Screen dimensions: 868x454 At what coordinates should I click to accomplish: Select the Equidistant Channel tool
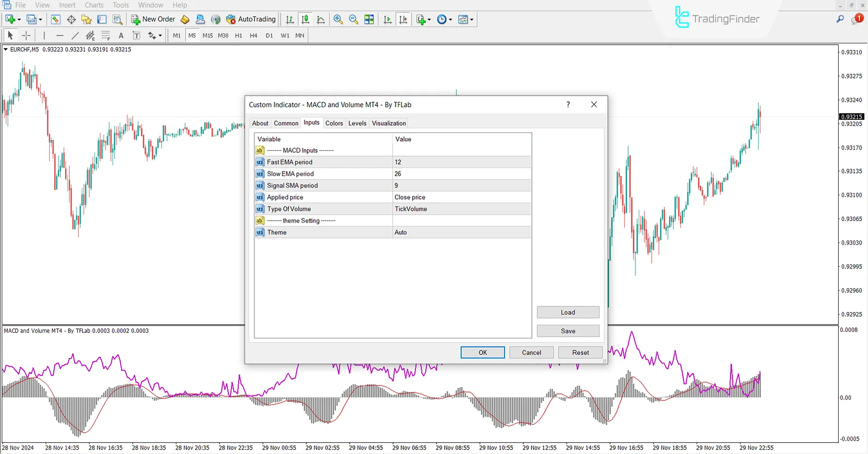coord(90,35)
